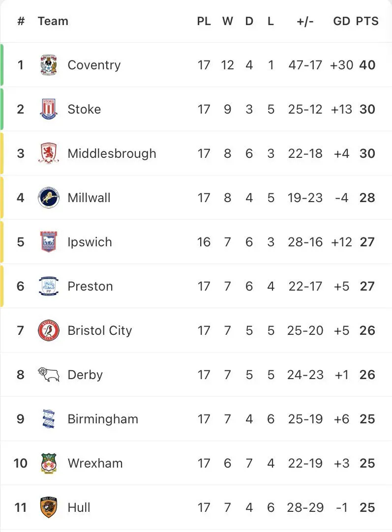Screen dimensions: 392x532
Task: Open the Coventry team name link
Action: pos(94,65)
